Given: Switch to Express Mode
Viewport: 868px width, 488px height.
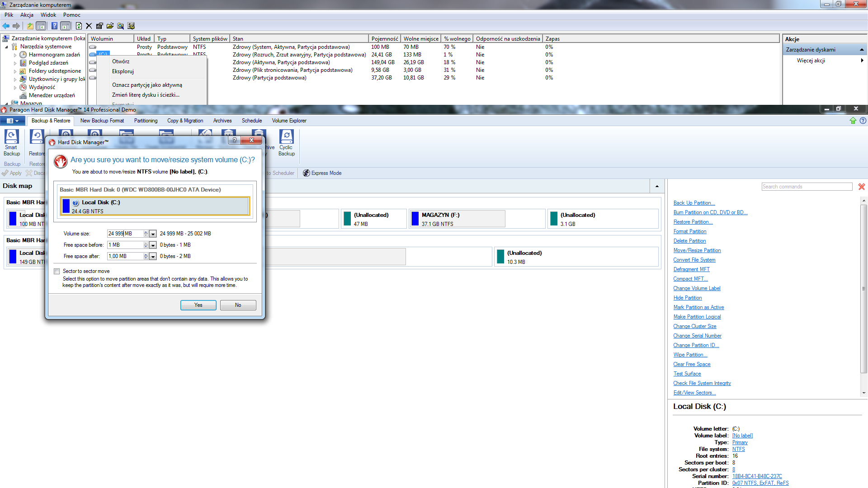Looking at the screenshot, I should (322, 173).
